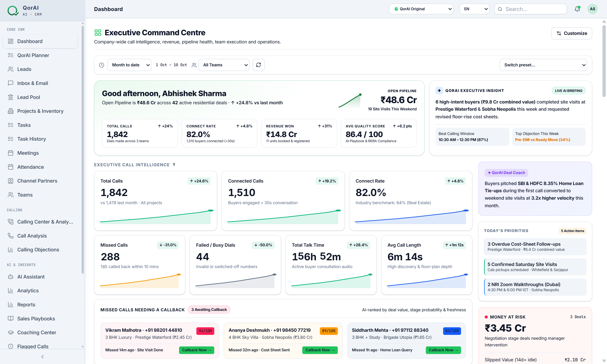Click the notification bell icon
The image size is (607, 364).
coord(577,9)
